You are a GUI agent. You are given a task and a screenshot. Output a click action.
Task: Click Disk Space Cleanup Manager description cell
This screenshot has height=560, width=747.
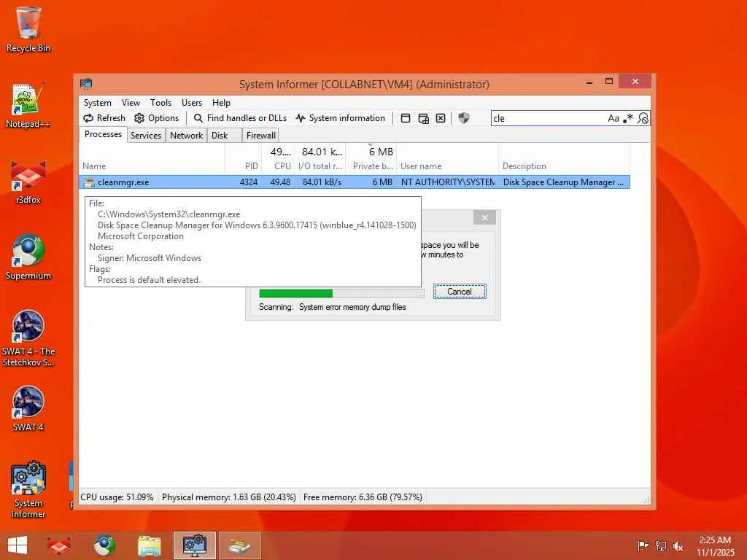(x=563, y=182)
